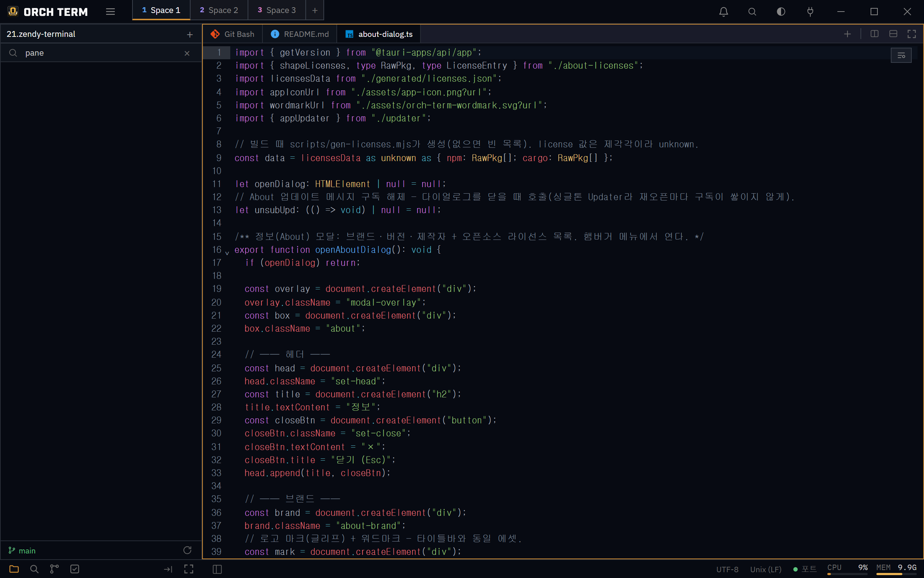This screenshot has width=924, height=578.
Task: Click the "modal-overlay" string on line 20
Action: (383, 302)
